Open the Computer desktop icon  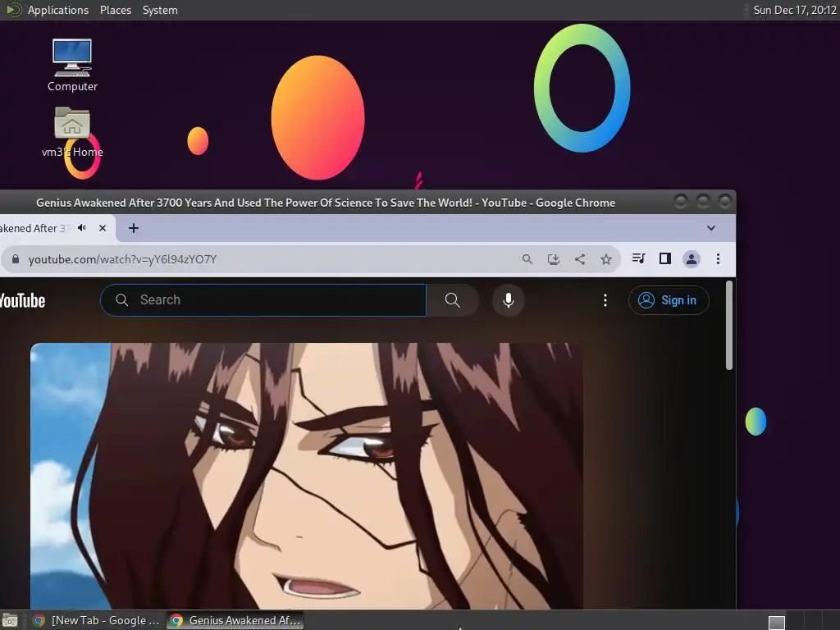[x=72, y=65]
